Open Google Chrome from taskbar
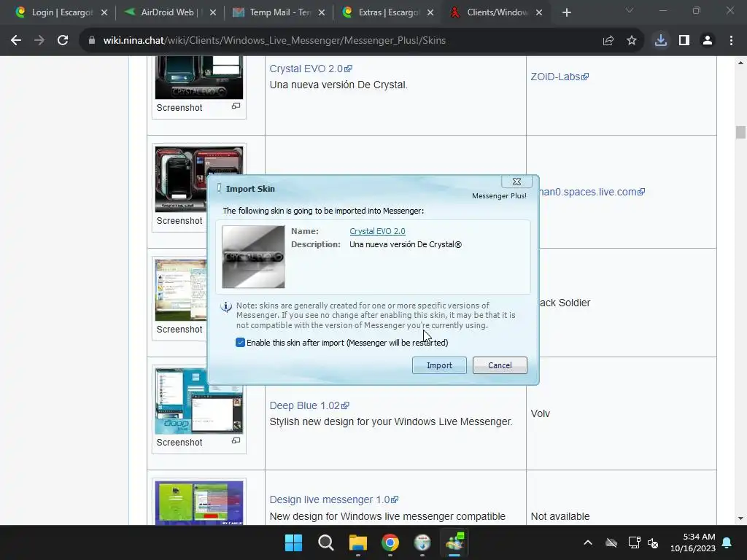 click(390, 542)
